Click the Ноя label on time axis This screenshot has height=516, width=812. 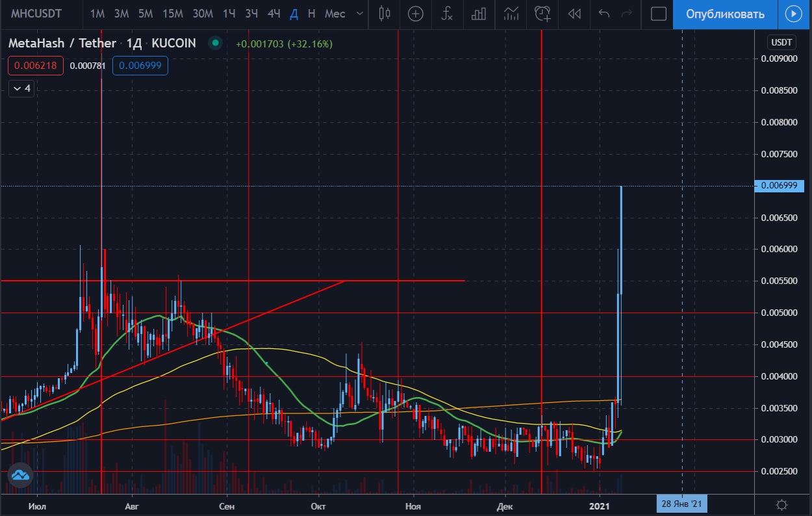click(412, 506)
